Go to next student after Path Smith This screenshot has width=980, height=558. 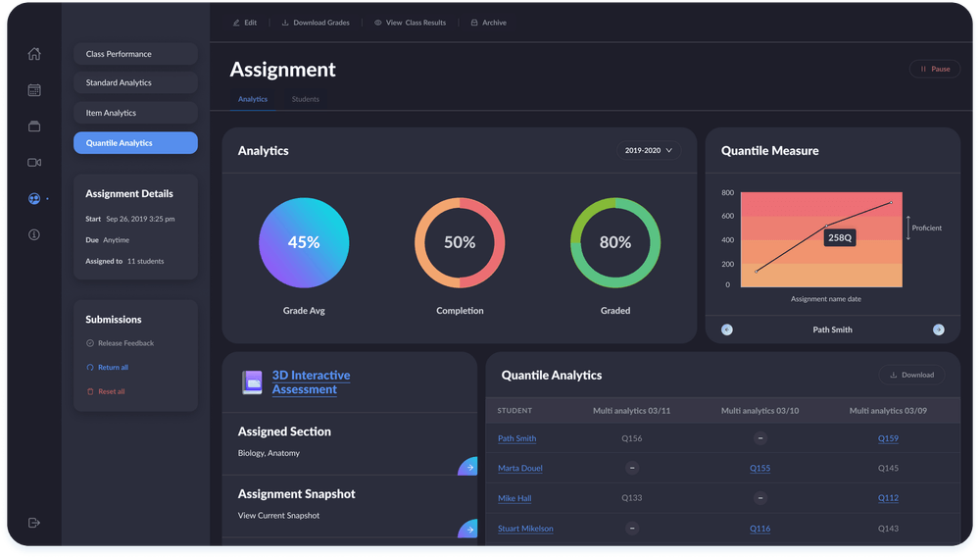point(938,330)
